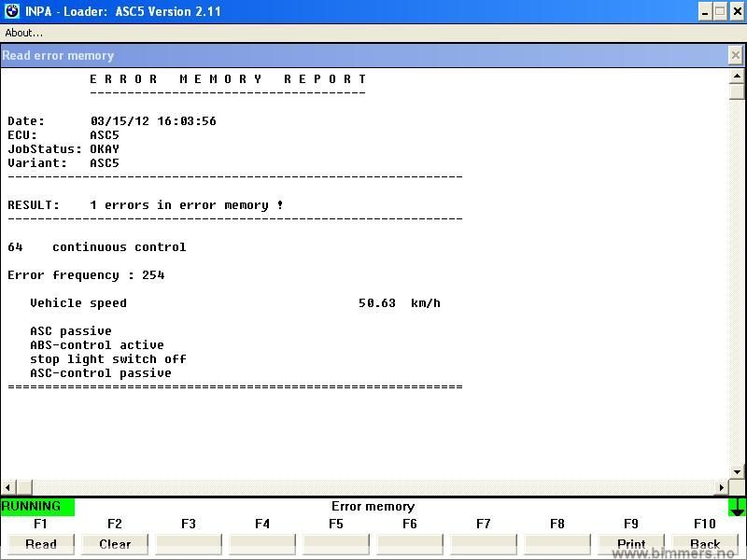Click the 'Vehicle speed' label
Screen dimensions: 747x560
click(x=78, y=303)
